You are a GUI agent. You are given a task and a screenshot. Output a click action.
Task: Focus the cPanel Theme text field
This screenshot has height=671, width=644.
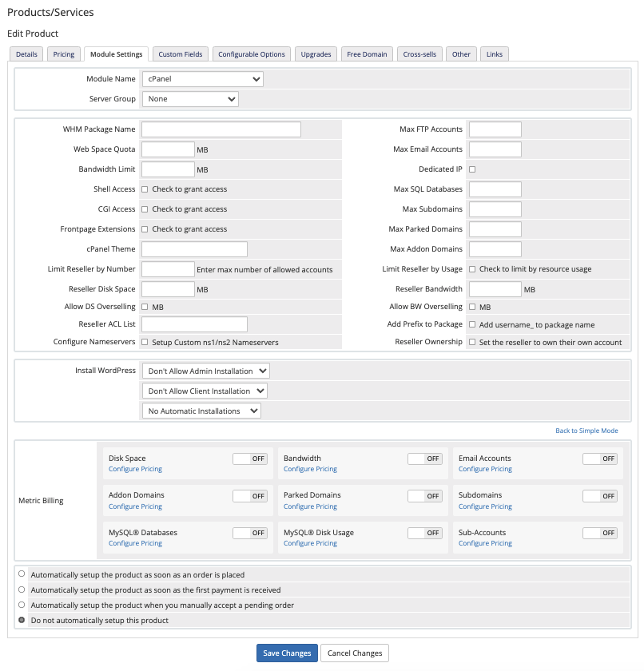194,249
